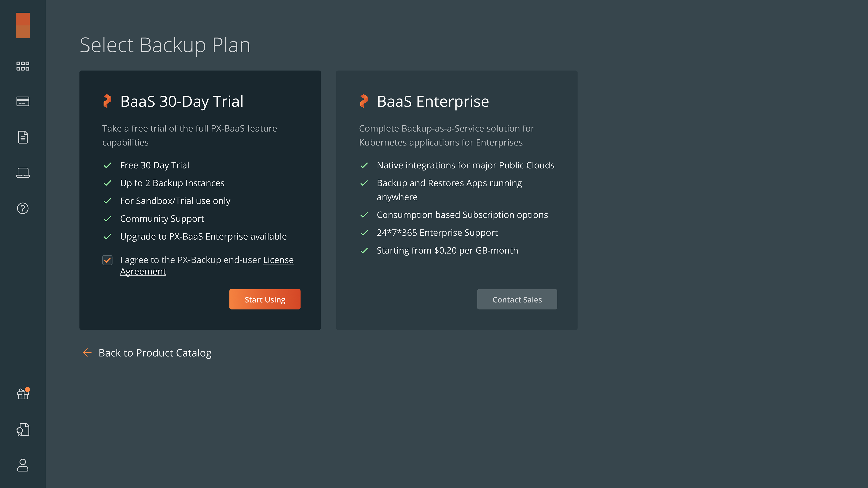Click checkmark beside Up to 2 Backup Instances
Viewport: 868px width, 488px height.
click(x=108, y=183)
